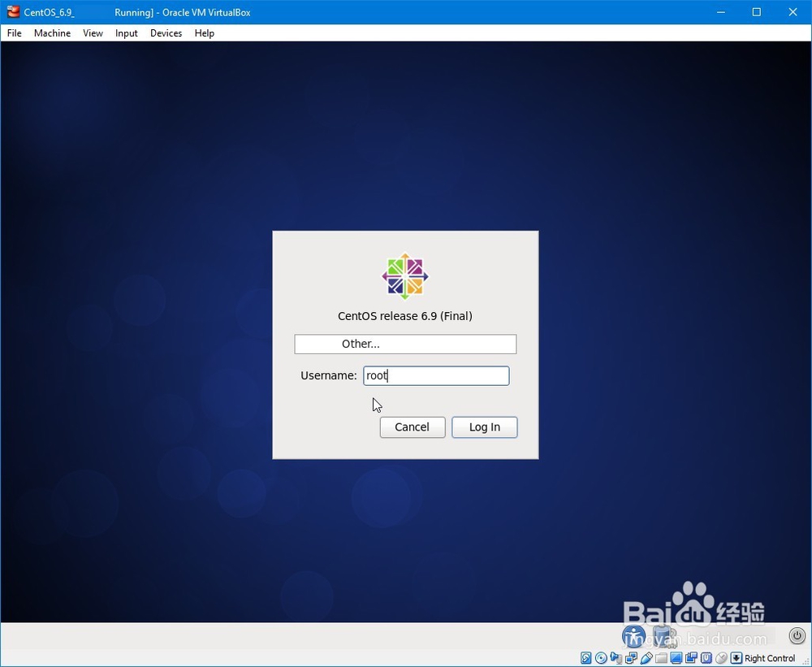Viewport: 812px width, 667px height.
Task: Click the video capture indicator
Action: tap(691, 658)
